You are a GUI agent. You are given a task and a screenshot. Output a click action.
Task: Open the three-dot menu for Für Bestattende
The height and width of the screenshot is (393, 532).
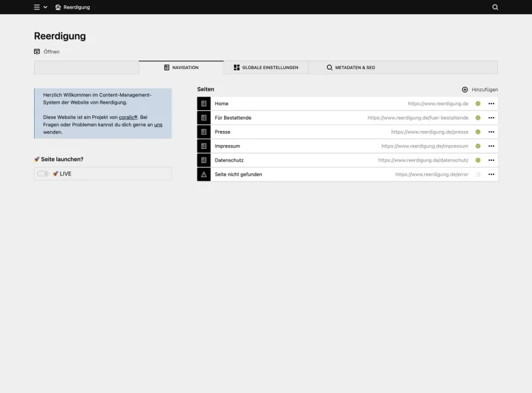[x=491, y=117]
